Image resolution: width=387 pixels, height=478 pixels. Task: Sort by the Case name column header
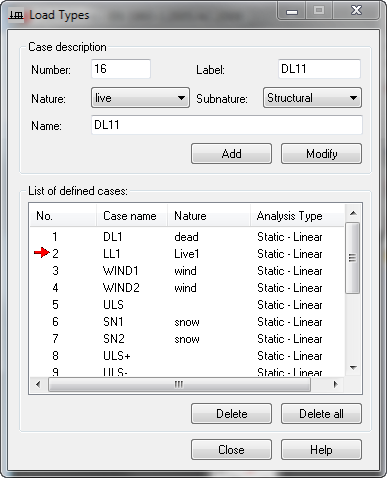[132, 216]
